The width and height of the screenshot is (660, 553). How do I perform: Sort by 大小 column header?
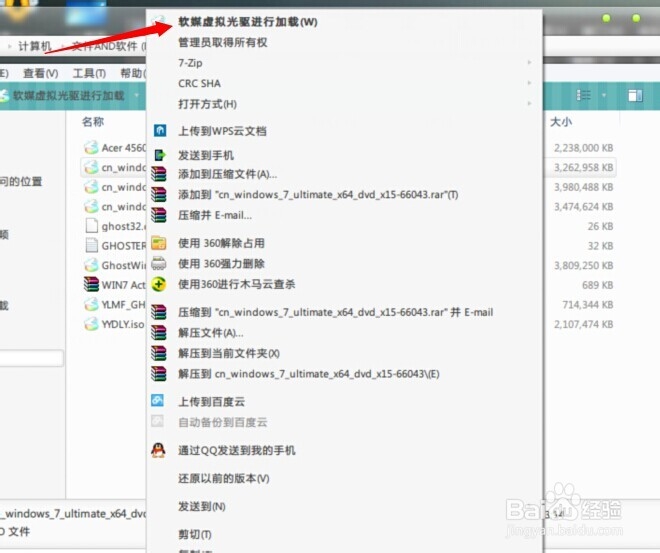561,122
